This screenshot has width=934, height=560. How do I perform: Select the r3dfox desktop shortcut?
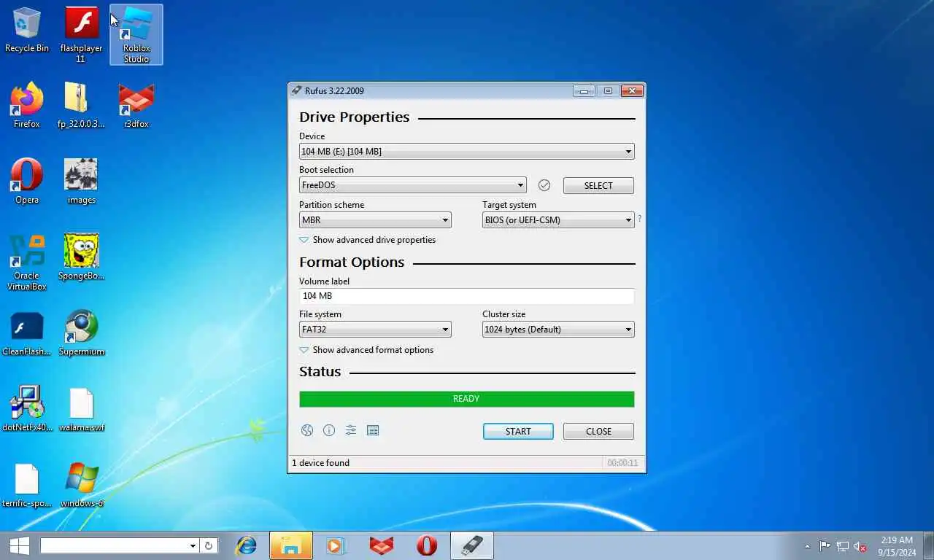pyautogui.click(x=136, y=106)
